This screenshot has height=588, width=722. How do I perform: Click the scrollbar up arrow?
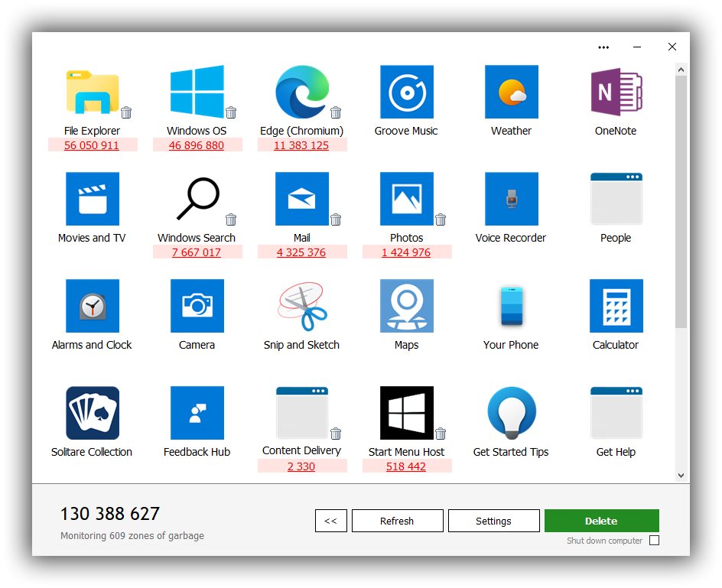point(681,70)
